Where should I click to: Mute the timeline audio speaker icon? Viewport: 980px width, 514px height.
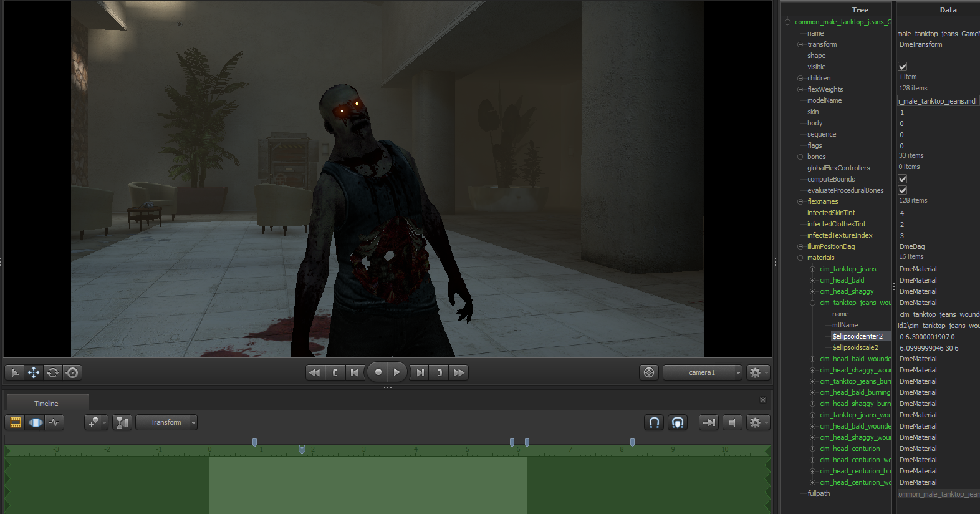pos(733,422)
